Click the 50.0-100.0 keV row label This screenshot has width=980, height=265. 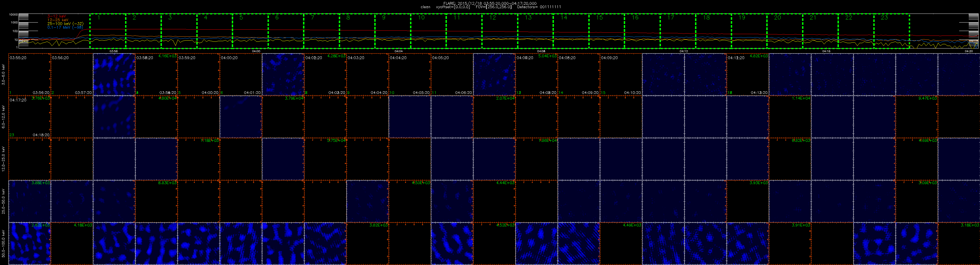[x=4, y=243]
